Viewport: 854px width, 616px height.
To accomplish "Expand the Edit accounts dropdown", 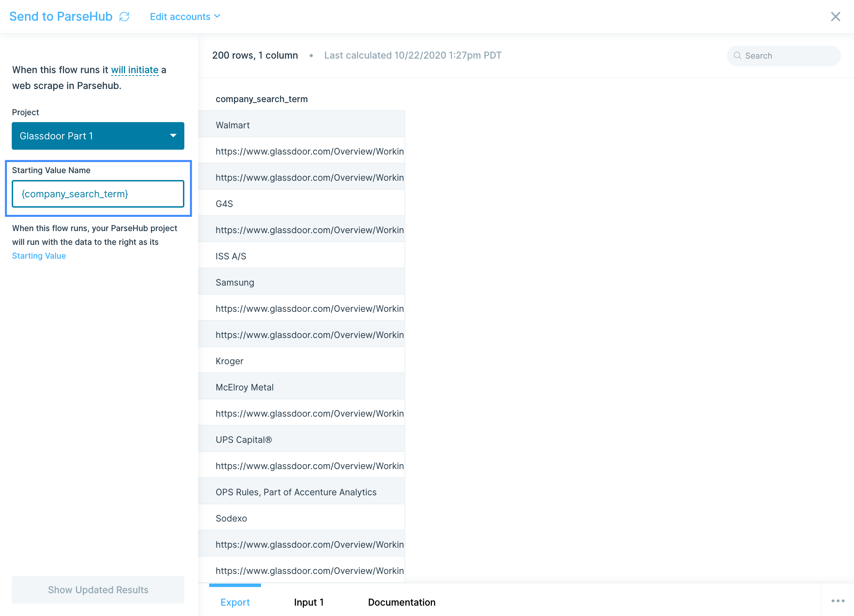I will [x=185, y=17].
